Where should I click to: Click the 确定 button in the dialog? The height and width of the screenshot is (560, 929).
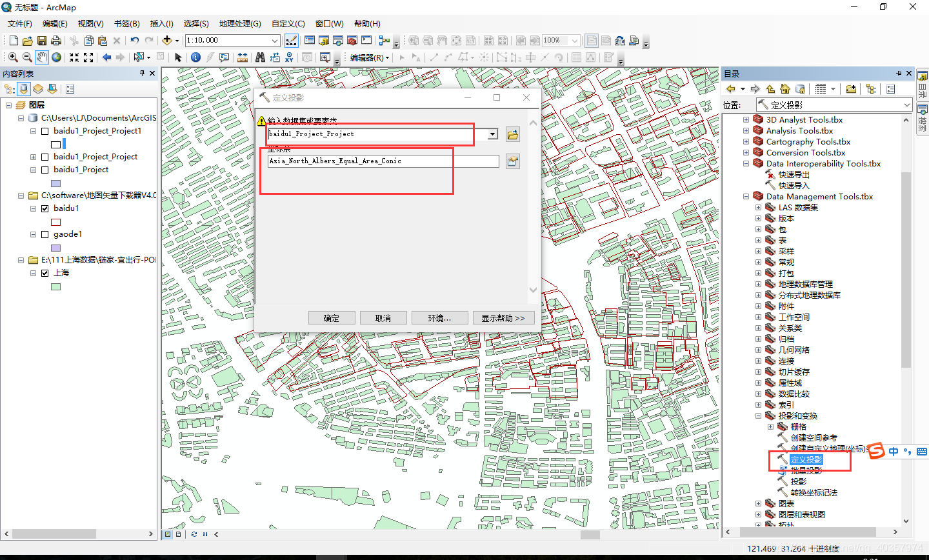(x=332, y=318)
